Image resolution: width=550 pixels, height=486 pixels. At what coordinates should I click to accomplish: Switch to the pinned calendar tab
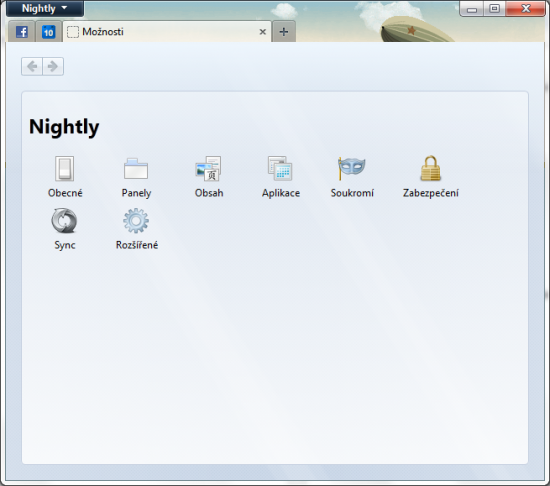coord(48,32)
